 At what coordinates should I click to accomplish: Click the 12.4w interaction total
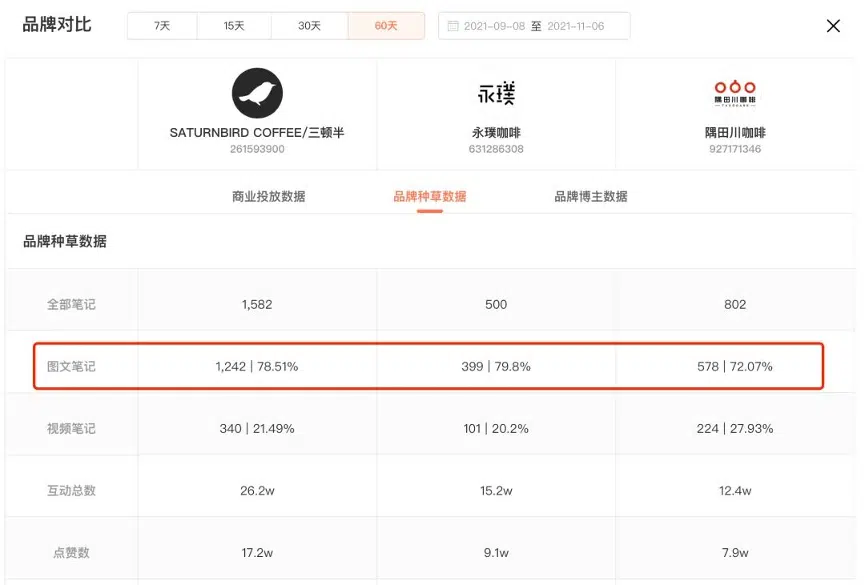point(735,491)
